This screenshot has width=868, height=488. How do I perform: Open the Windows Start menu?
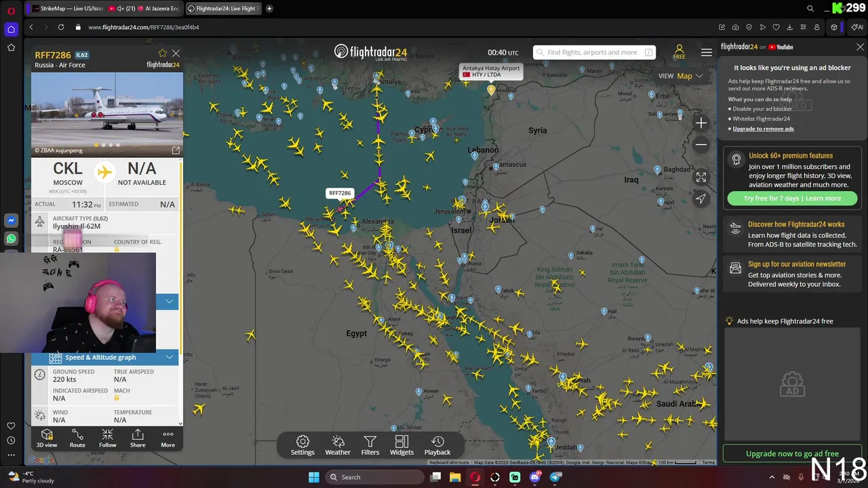point(314,477)
